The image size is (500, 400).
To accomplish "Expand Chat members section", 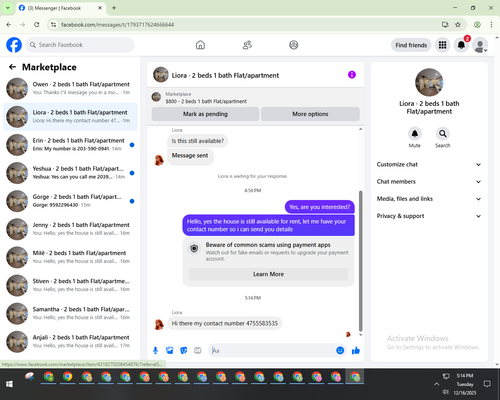I will click(429, 182).
